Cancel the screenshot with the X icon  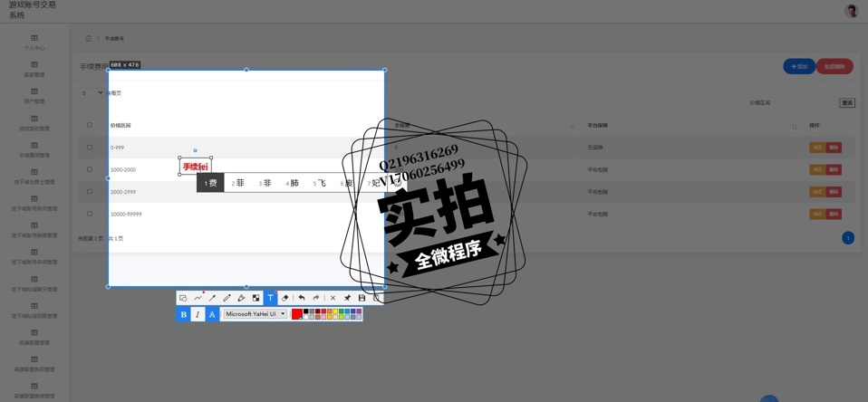click(333, 298)
